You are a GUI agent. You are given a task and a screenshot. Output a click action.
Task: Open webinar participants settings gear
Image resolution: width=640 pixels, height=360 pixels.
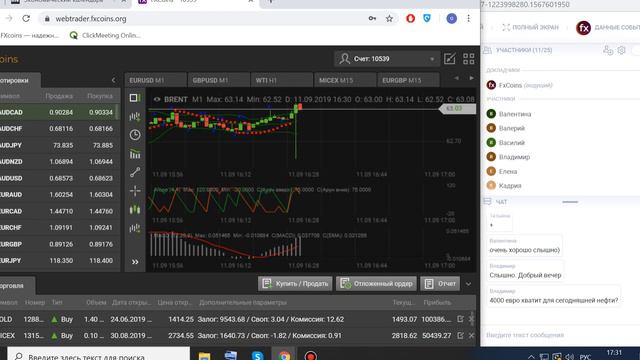click(621, 50)
